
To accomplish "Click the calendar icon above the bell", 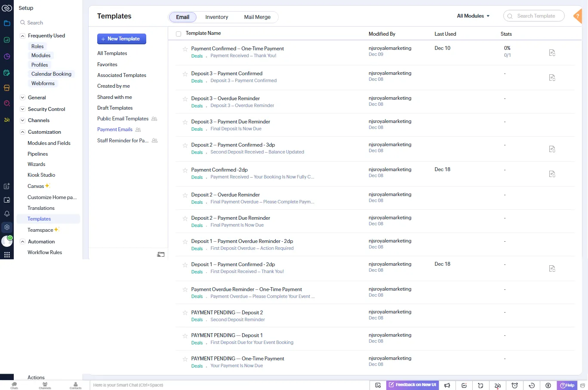I will 7,200.
